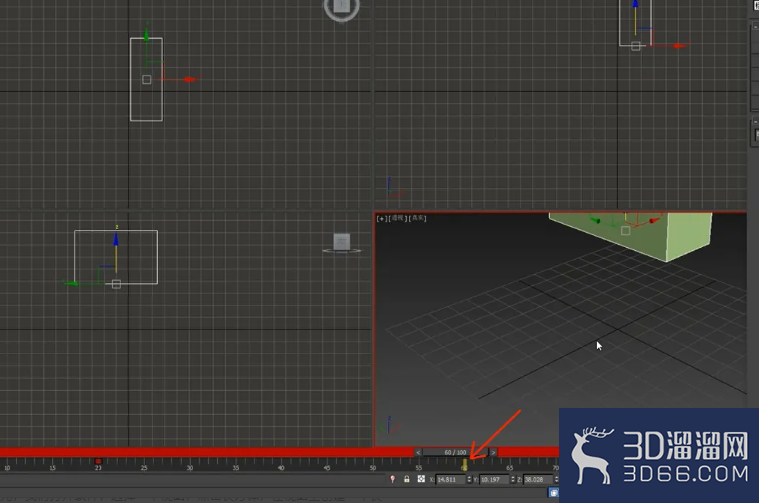The width and height of the screenshot is (759, 503).
Task: Click the red axis gizmo handle in perspective viewport
Action: pos(653,221)
